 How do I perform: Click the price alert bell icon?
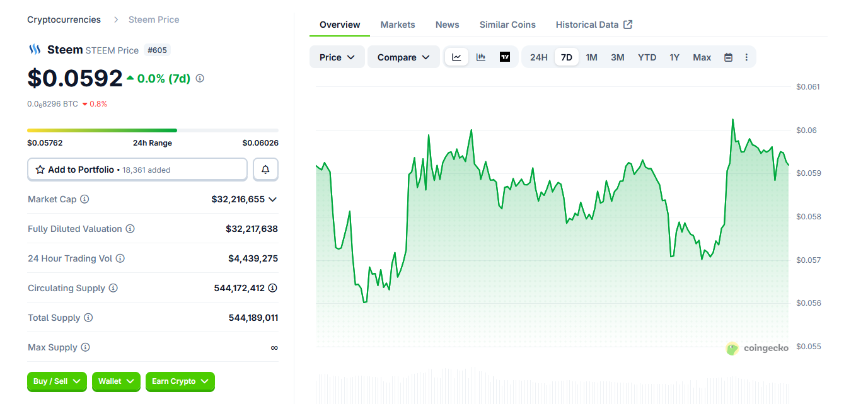[265, 170]
